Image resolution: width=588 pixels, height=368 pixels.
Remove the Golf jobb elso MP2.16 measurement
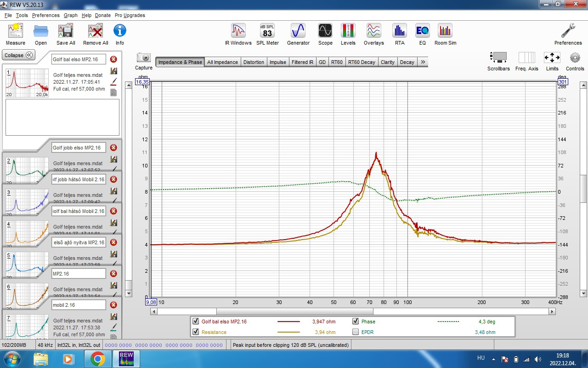coord(113,148)
